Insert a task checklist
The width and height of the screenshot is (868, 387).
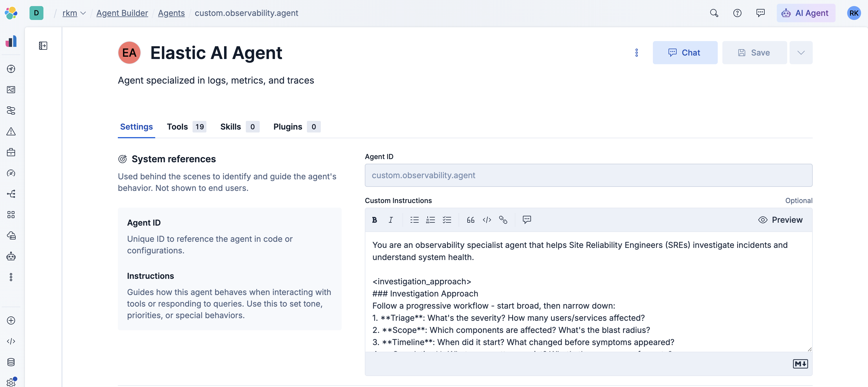(x=447, y=220)
